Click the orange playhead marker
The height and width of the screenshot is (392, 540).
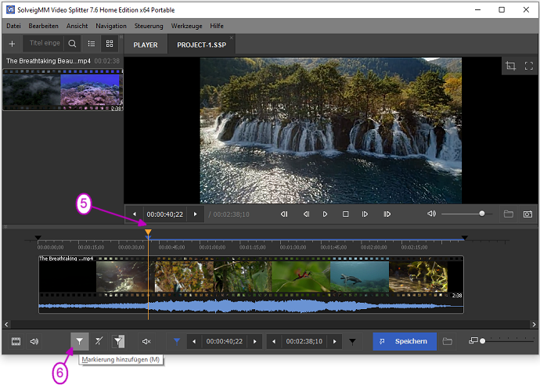[x=148, y=232]
